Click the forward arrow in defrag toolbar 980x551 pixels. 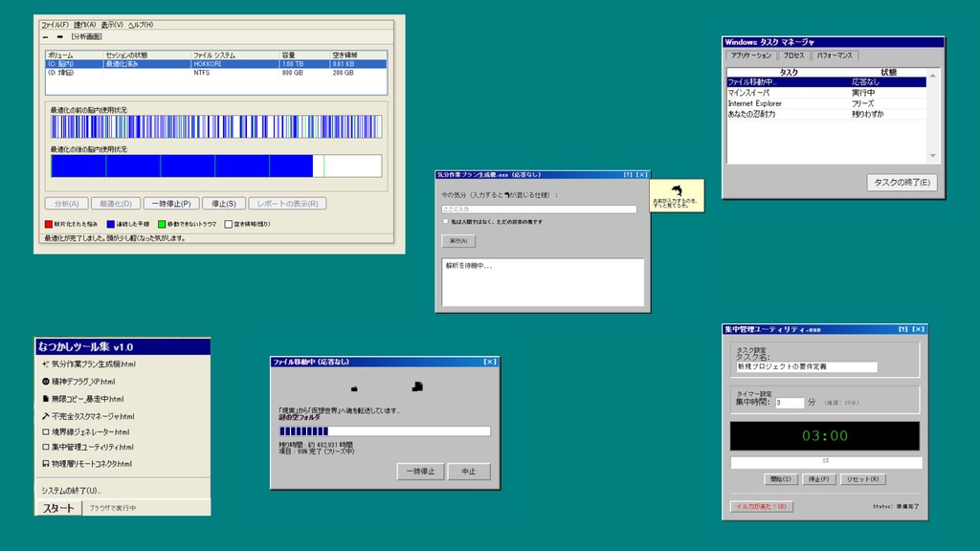60,37
